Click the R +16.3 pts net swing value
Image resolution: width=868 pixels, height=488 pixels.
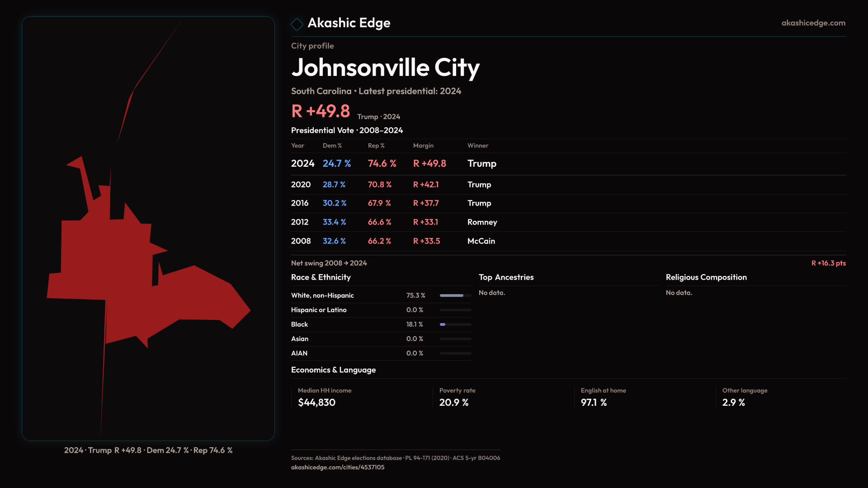(828, 263)
